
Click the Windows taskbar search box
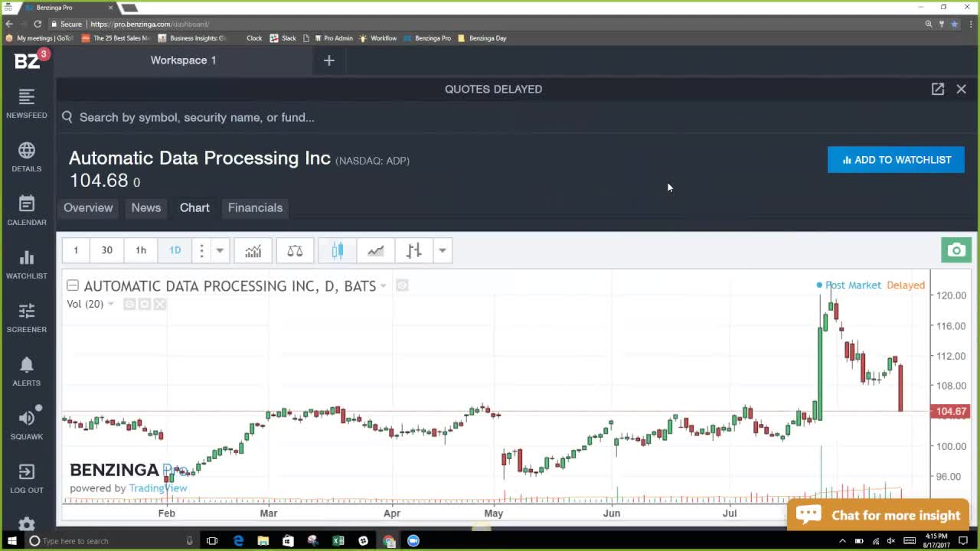[111, 541]
